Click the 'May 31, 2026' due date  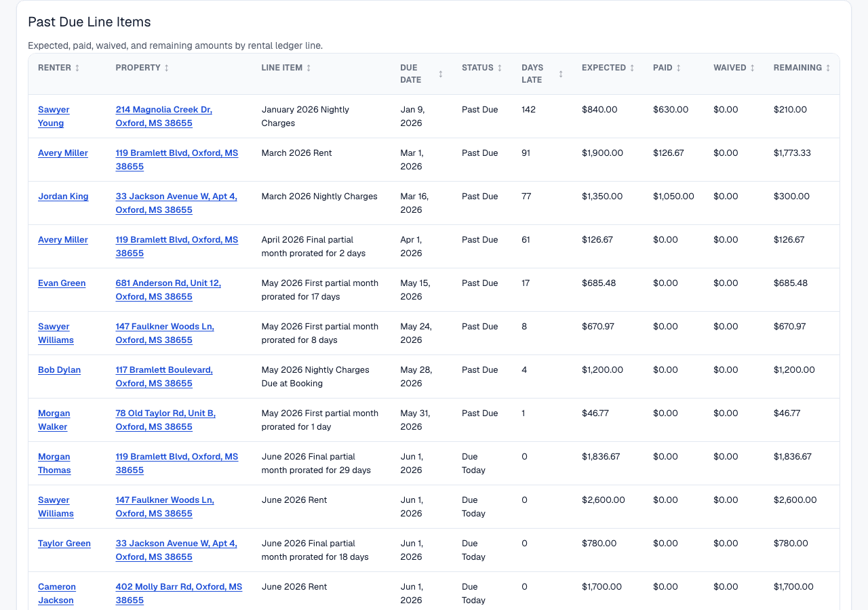tap(415, 420)
